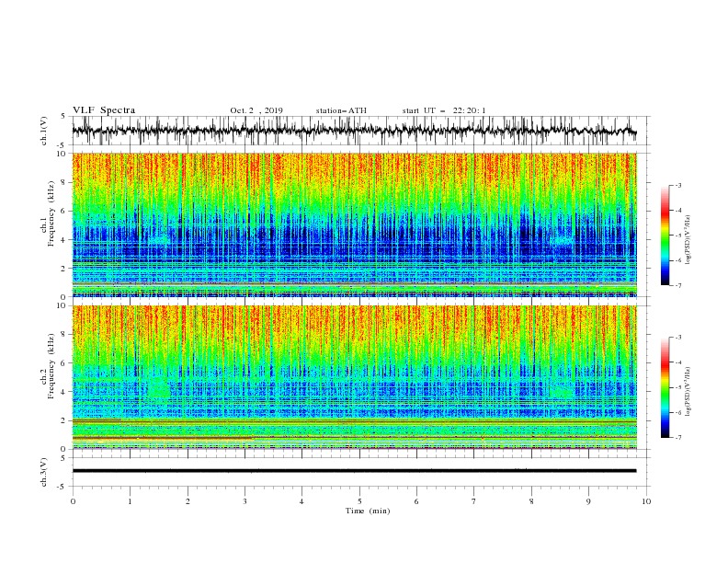The image size is (728, 563).
Task: Click the "7" tick on the time axis
Action: [473, 501]
